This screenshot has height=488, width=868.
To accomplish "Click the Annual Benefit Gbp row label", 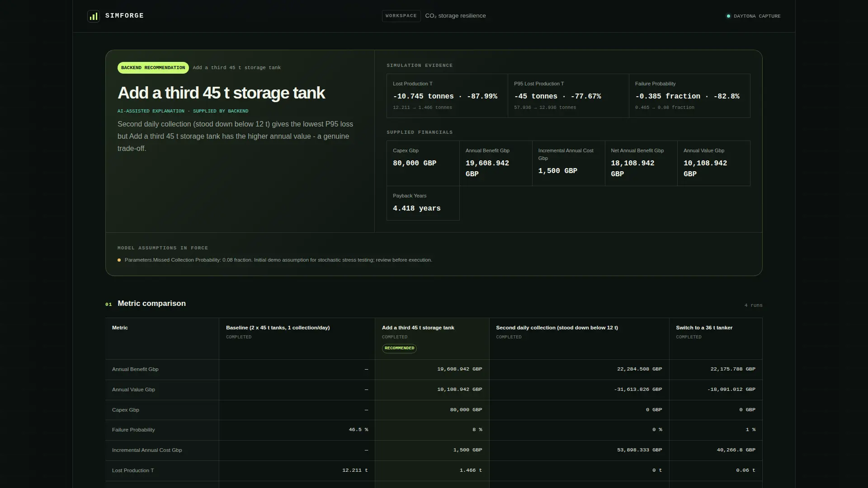I will point(135,370).
